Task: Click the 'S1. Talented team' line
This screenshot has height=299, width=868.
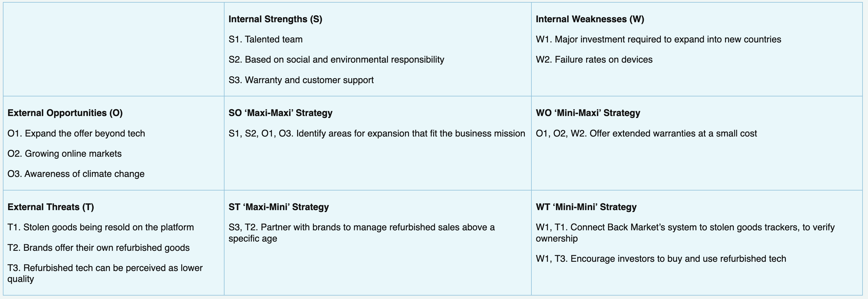Action: (265, 40)
